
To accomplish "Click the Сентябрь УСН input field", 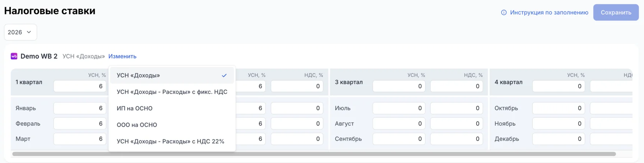I will [x=399, y=139].
